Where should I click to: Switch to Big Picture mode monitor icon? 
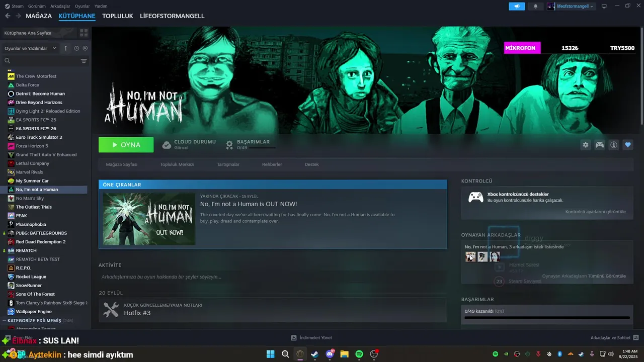pos(604,6)
